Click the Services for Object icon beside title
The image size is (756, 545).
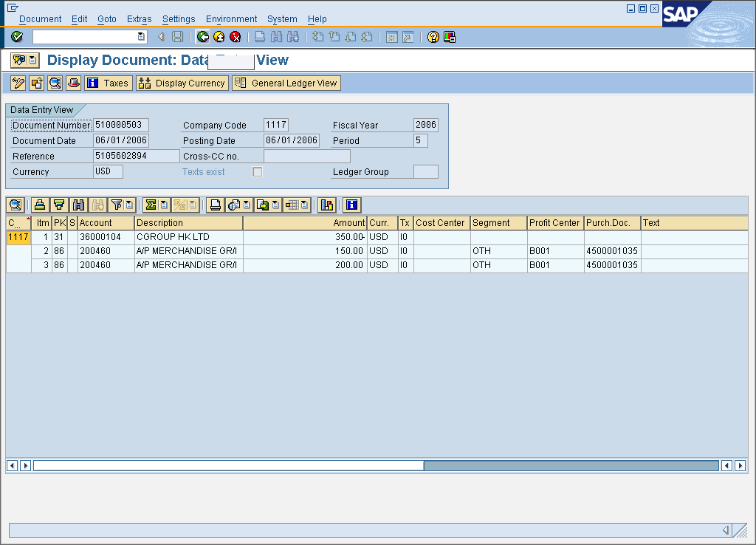(x=19, y=60)
